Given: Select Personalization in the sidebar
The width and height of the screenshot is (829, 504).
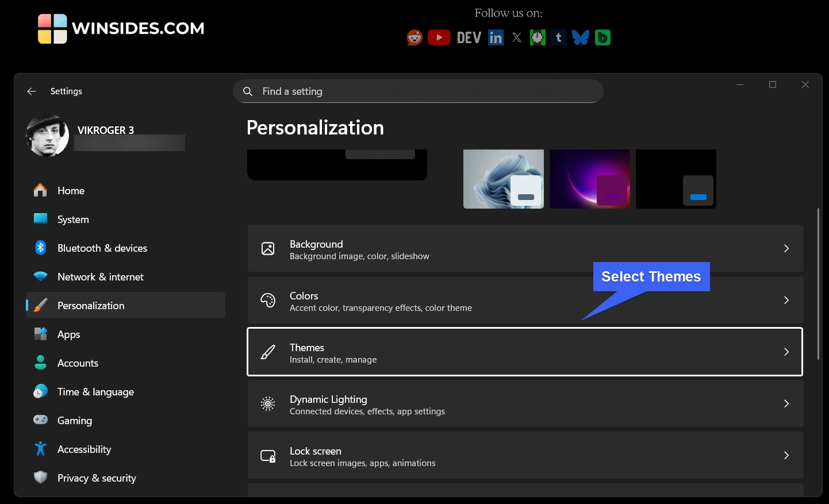Looking at the screenshot, I should [91, 305].
